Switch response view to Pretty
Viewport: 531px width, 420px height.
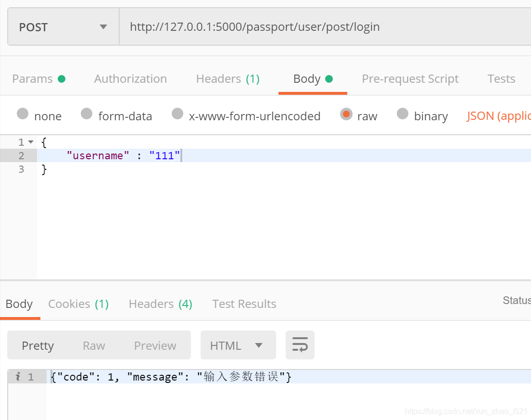38,345
